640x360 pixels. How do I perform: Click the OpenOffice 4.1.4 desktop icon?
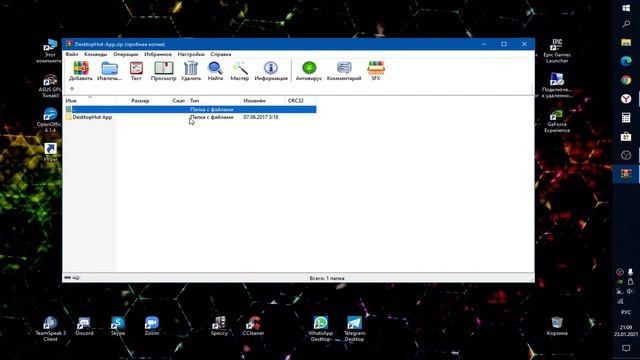pyautogui.click(x=50, y=120)
